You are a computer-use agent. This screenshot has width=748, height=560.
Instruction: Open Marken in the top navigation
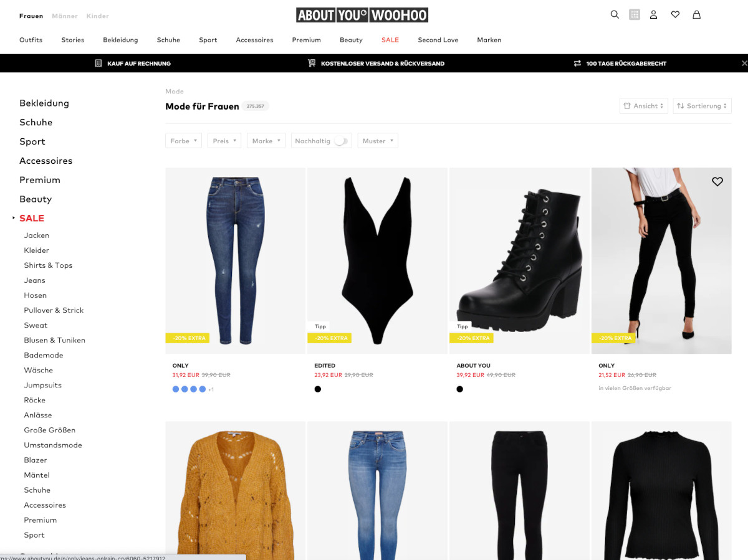coord(489,40)
